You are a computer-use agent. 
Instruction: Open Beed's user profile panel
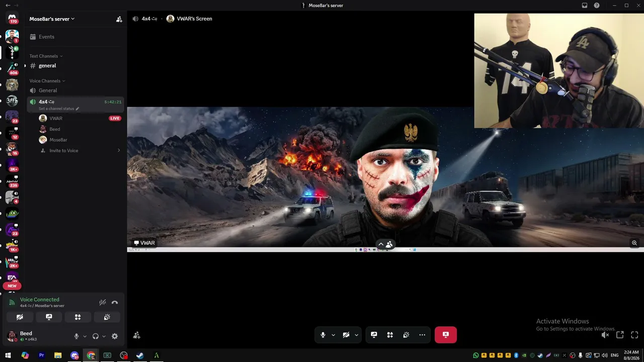[x=38, y=336]
